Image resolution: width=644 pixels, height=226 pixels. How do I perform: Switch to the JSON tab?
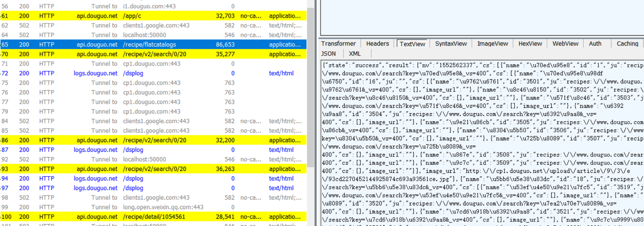pyautogui.click(x=328, y=54)
